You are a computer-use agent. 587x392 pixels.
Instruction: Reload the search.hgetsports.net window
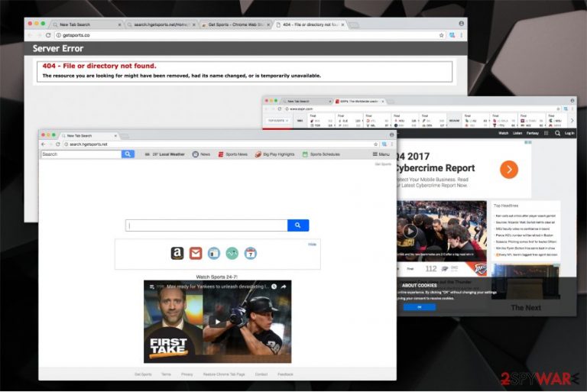click(x=57, y=144)
